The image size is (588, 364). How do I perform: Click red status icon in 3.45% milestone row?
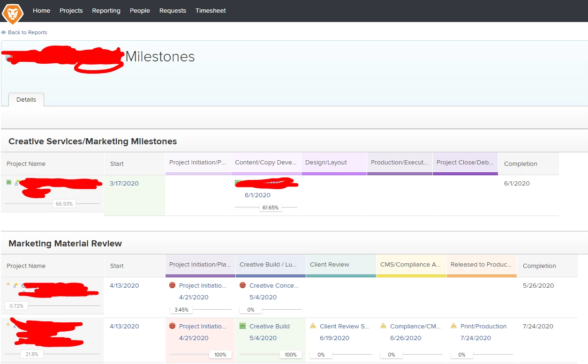172,285
